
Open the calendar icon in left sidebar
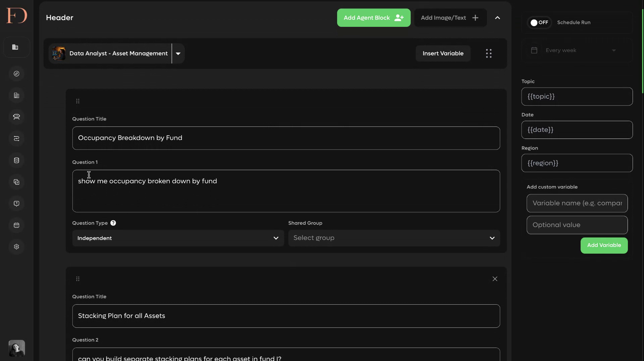(16, 225)
